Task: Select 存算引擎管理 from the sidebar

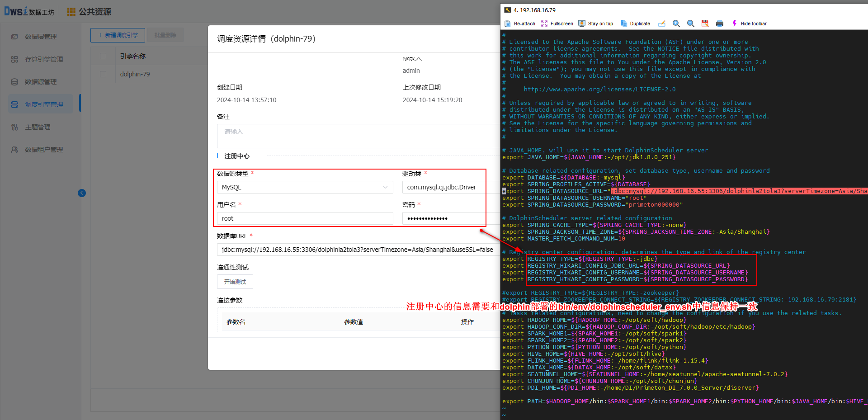Action: pyautogui.click(x=43, y=59)
